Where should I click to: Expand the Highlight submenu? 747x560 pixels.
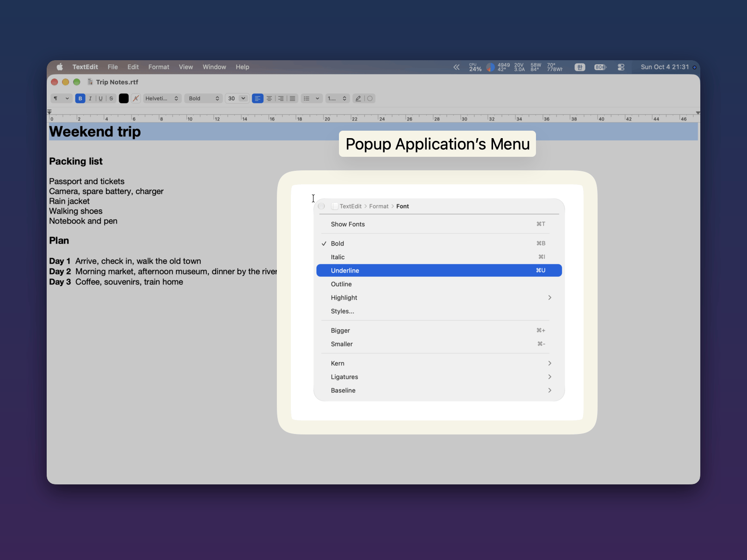pos(439,298)
